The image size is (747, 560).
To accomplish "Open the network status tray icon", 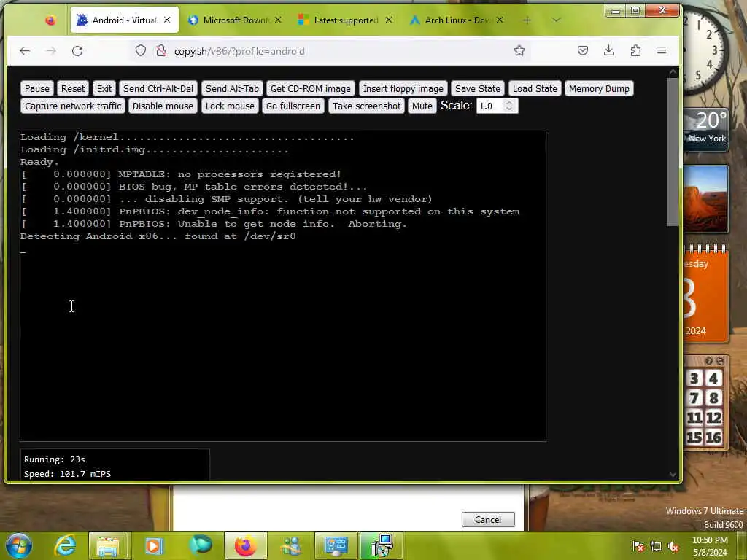I will pyautogui.click(x=656, y=546).
